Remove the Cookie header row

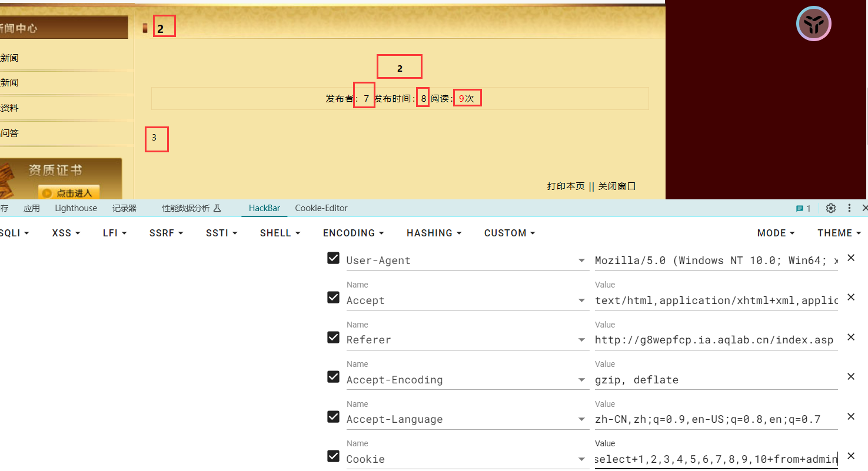tap(850, 456)
